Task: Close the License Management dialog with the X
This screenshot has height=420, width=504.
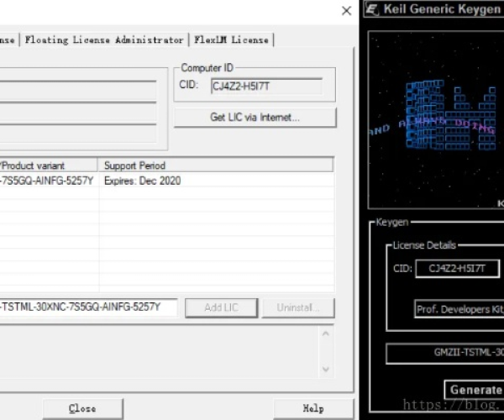Action: tap(346, 11)
